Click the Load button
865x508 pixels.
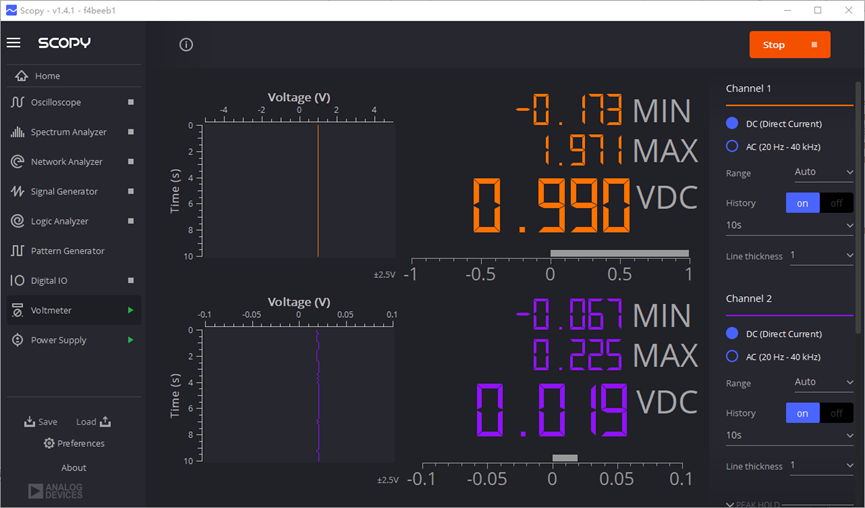(93, 422)
